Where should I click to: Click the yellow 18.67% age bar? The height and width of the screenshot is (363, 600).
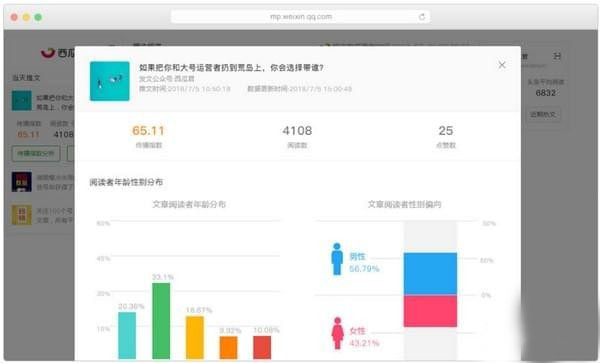(195, 338)
